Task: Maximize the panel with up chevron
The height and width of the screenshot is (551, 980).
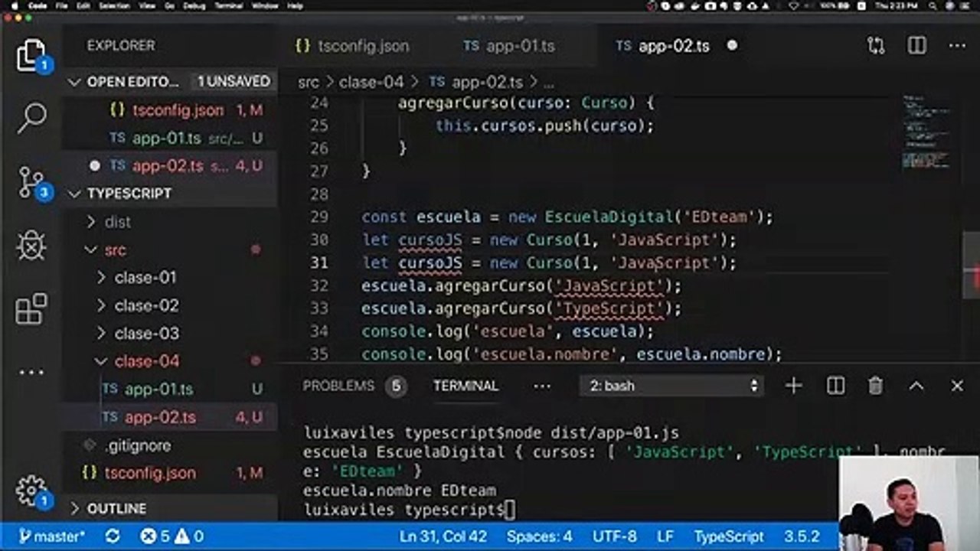Action: [916, 386]
